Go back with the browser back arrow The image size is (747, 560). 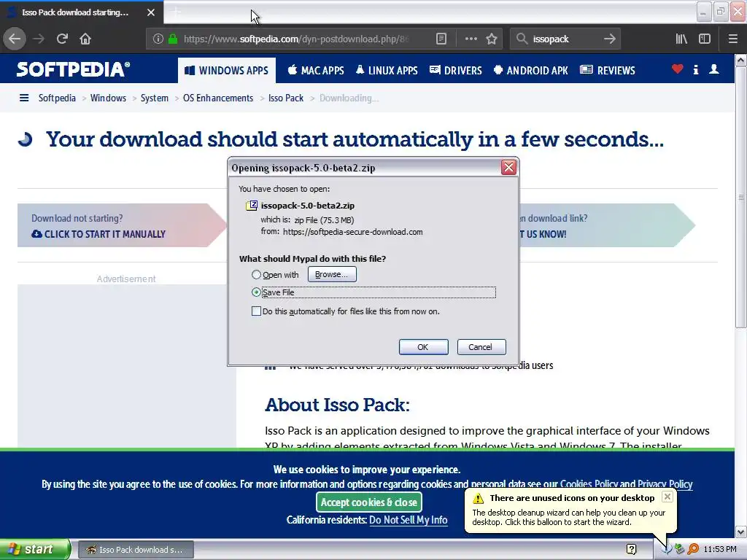[15, 39]
